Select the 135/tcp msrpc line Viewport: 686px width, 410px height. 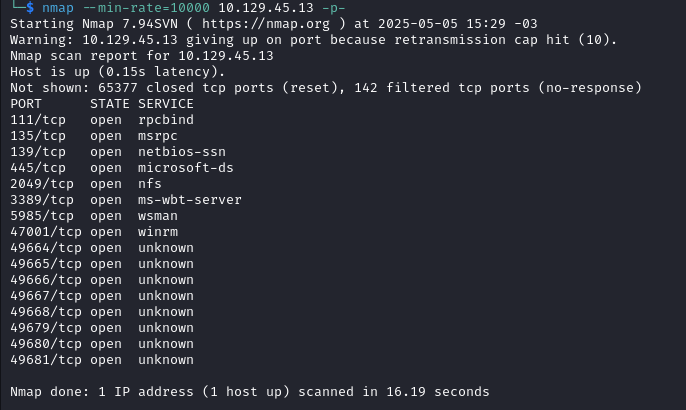click(94, 136)
